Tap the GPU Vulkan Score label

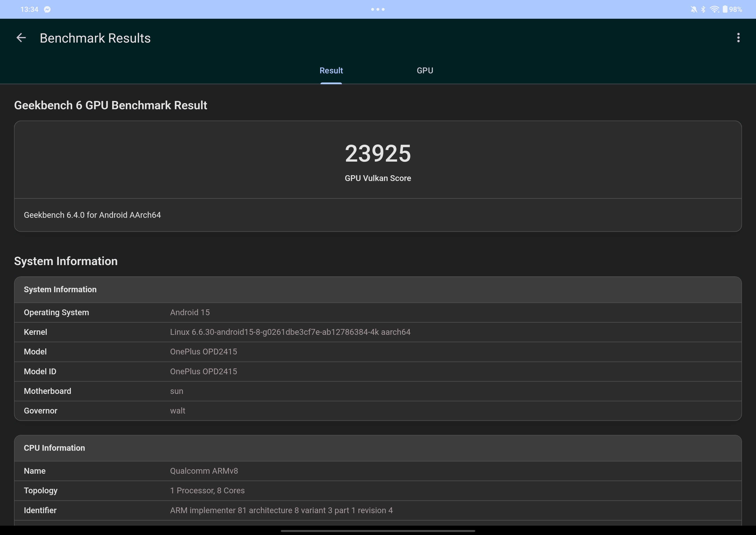coord(378,178)
